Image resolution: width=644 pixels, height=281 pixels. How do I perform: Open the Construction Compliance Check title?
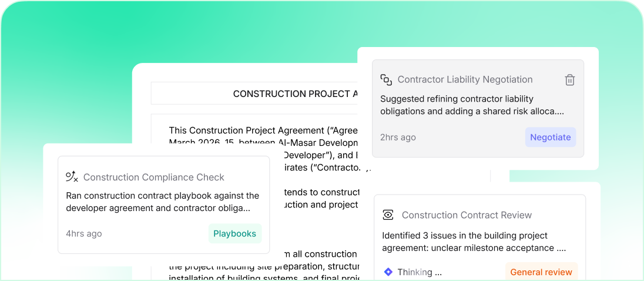pos(153,177)
